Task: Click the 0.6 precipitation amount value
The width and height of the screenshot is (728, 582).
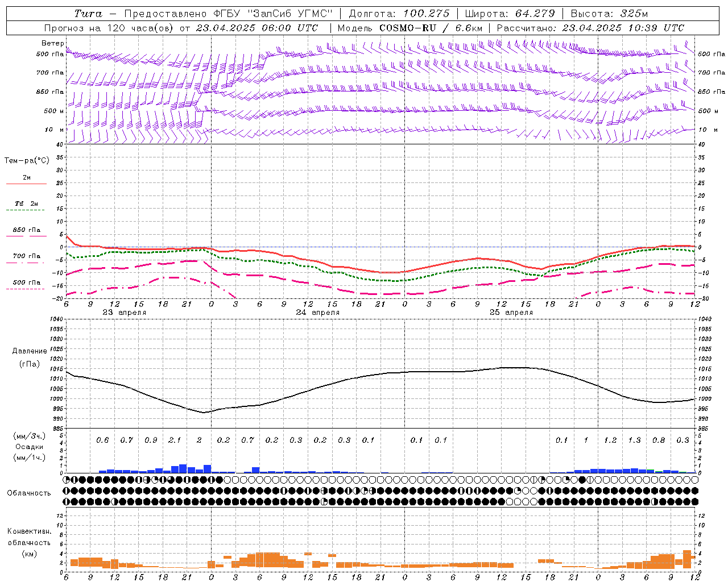Action: [x=102, y=440]
